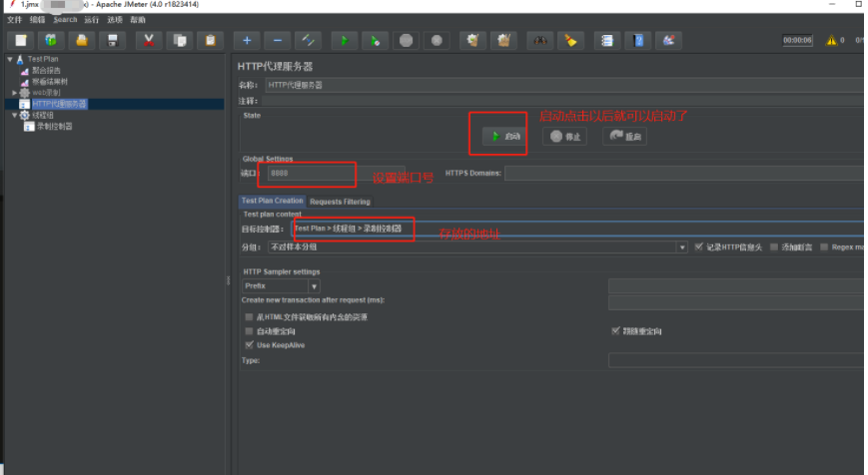This screenshot has width=868, height=475.
Task: Click the 00:00:06 elapsed timer
Action: (x=797, y=40)
